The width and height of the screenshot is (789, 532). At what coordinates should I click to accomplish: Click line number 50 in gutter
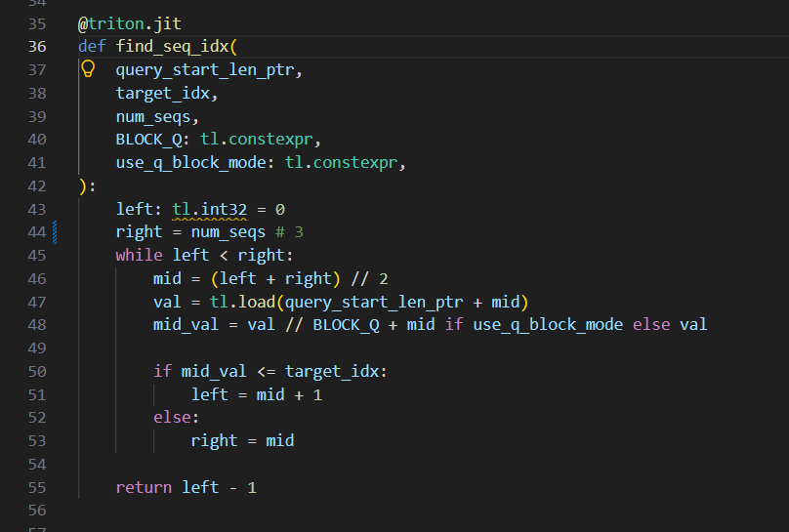coord(37,372)
